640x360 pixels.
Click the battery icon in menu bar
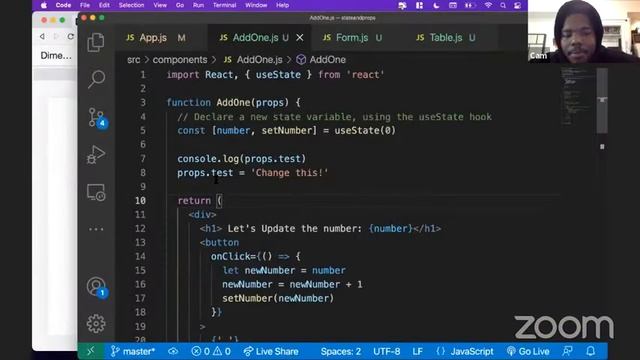point(469,5)
